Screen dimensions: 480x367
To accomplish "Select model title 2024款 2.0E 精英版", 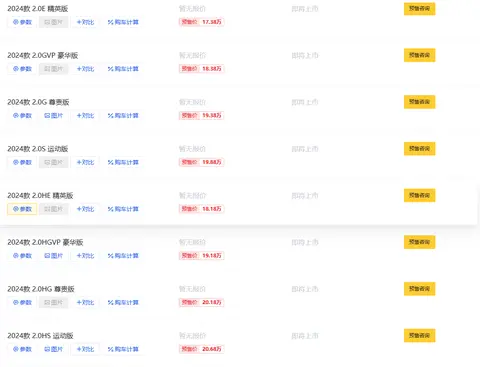I will click(38, 9).
